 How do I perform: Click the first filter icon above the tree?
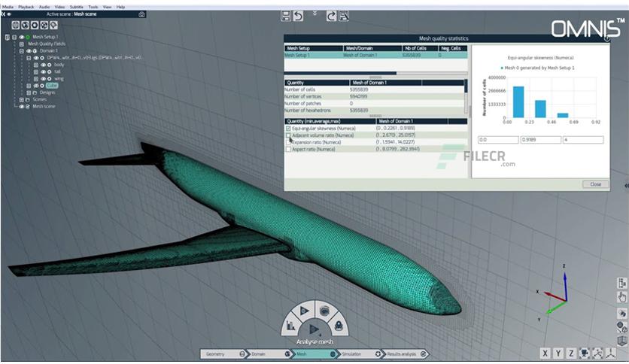click(x=16, y=26)
